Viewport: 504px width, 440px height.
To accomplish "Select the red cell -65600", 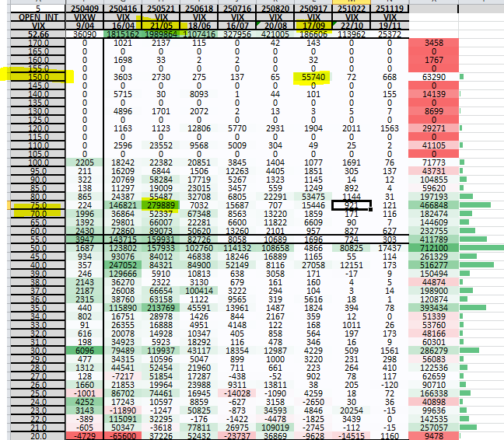I will coord(123,436).
